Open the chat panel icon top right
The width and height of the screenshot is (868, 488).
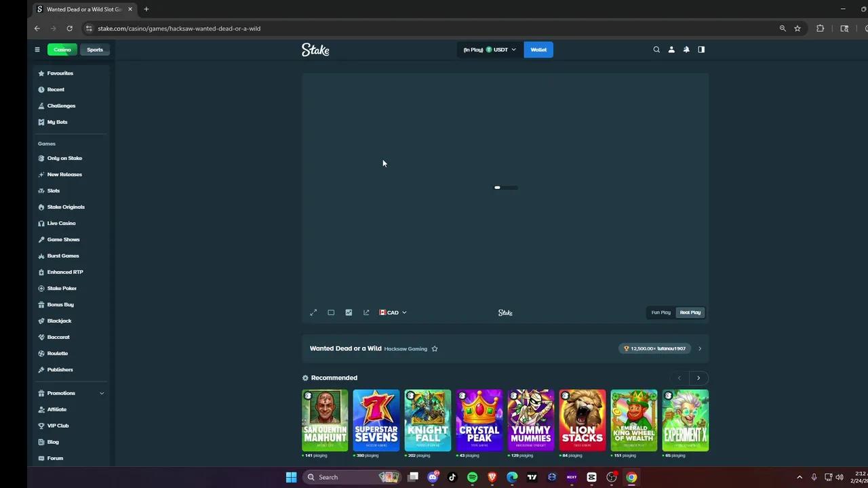701,49
